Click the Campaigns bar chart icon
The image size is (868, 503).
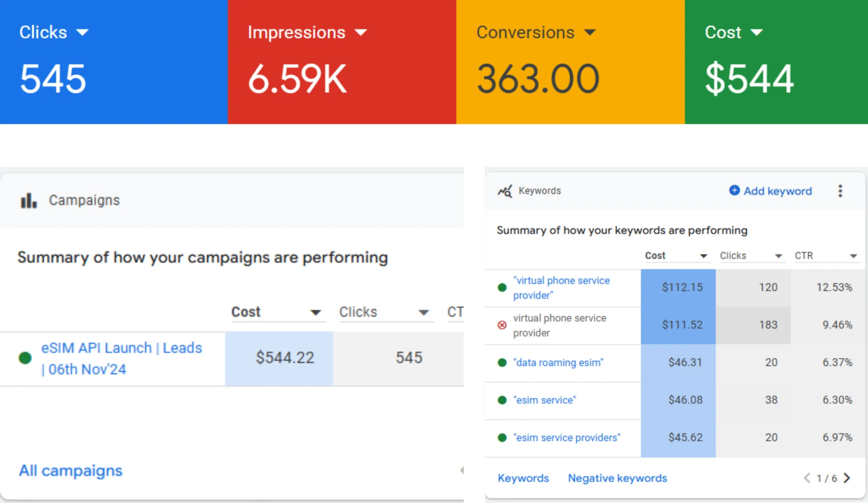click(28, 200)
